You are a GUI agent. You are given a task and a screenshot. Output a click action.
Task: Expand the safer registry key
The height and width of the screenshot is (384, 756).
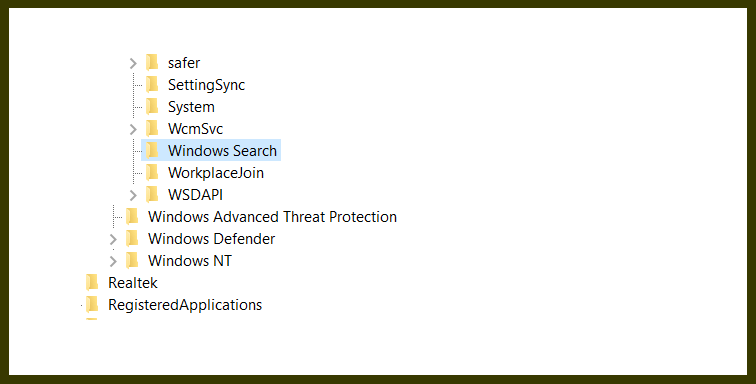pyautogui.click(x=133, y=63)
